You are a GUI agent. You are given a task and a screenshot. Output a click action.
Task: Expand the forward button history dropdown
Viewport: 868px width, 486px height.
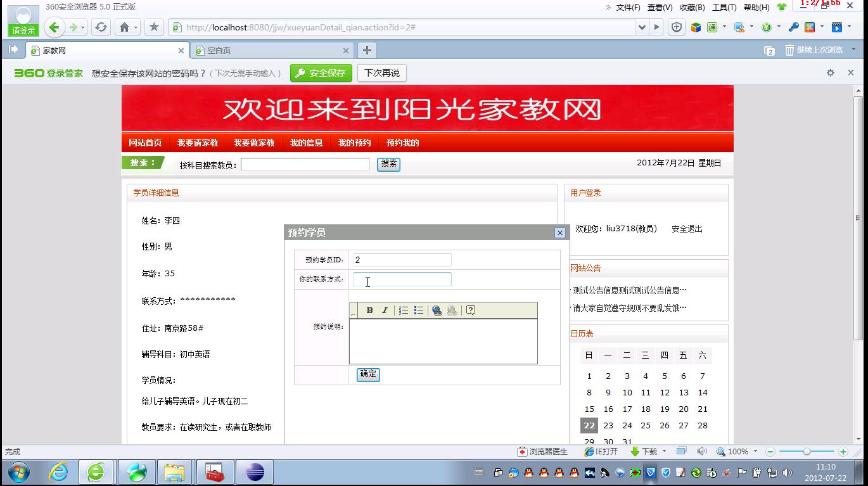(x=83, y=27)
